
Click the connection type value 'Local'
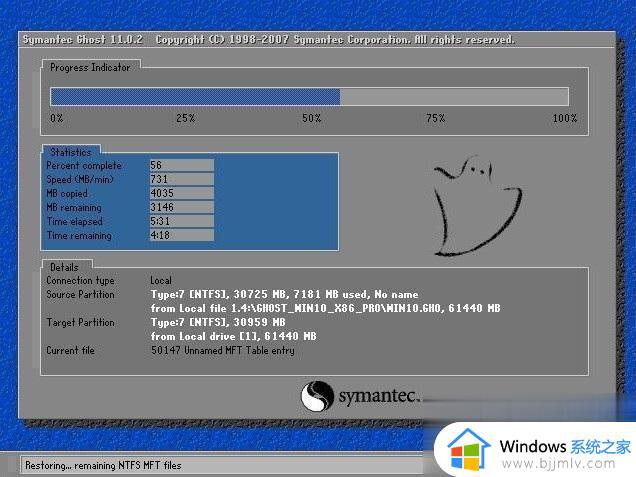[161, 280]
